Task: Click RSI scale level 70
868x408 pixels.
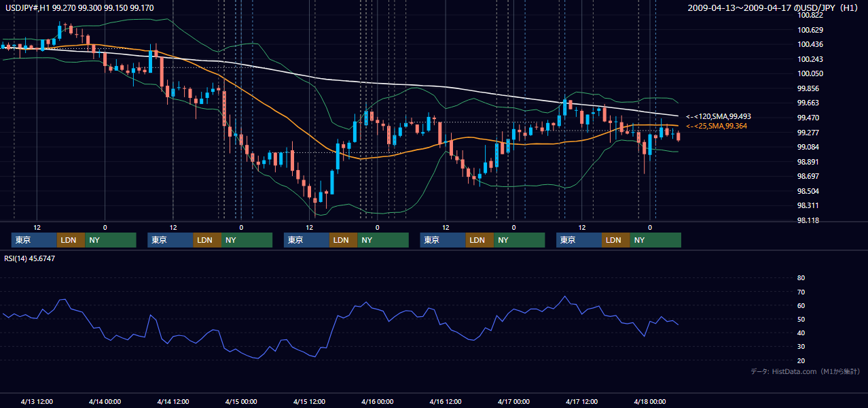Action: coord(801,292)
